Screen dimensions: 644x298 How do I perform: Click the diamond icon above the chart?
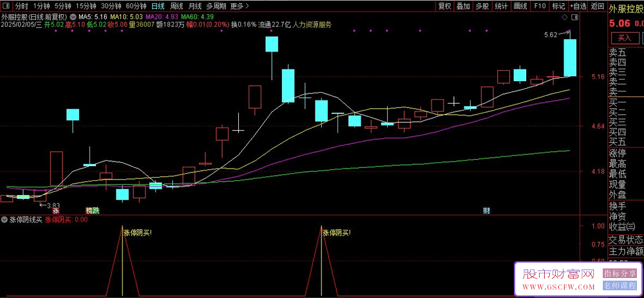pos(565,17)
